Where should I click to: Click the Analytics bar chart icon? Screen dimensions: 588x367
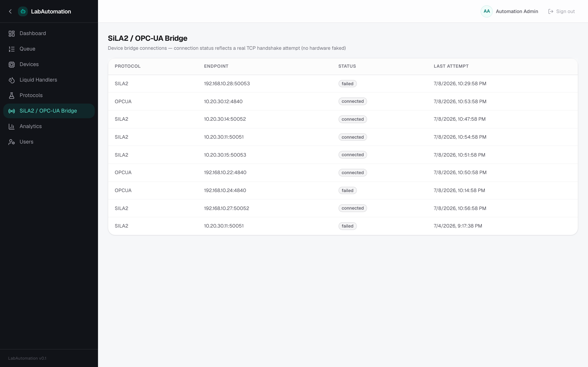(11, 126)
